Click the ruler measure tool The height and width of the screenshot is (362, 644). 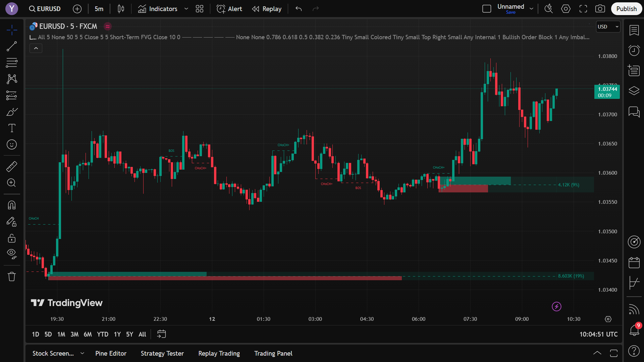pyautogui.click(x=12, y=166)
